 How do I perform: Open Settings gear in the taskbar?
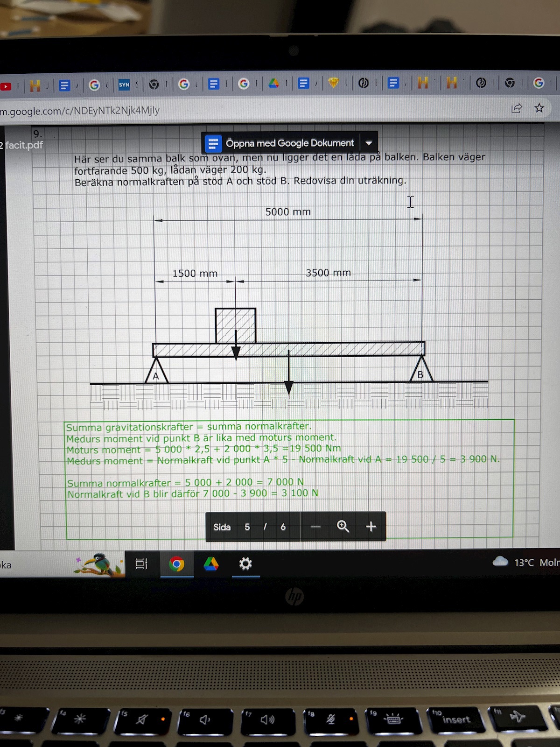coord(245,564)
